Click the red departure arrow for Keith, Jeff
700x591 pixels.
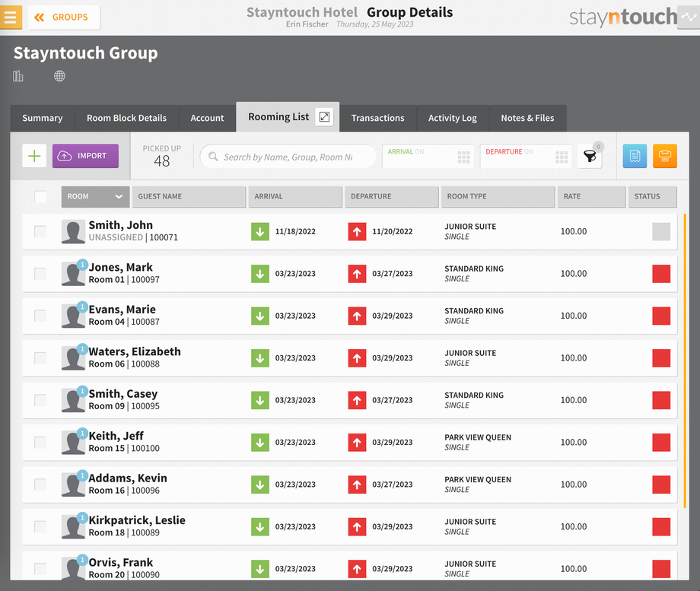click(x=357, y=443)
